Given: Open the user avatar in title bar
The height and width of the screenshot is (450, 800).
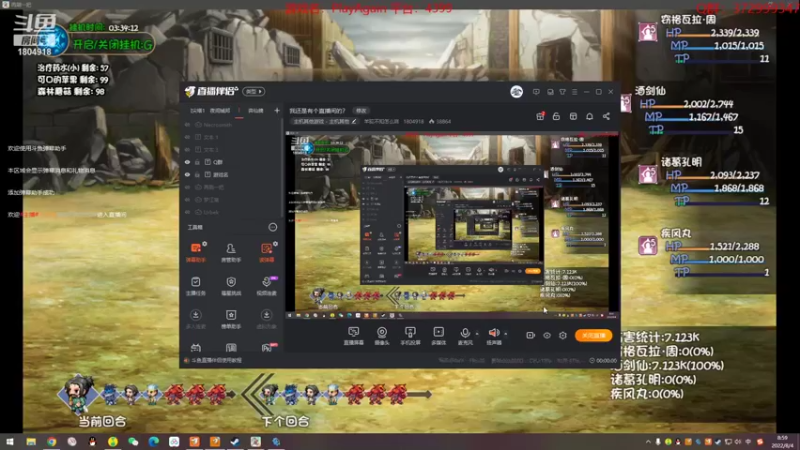Looking at the screenshot, I should pos(516,92).
